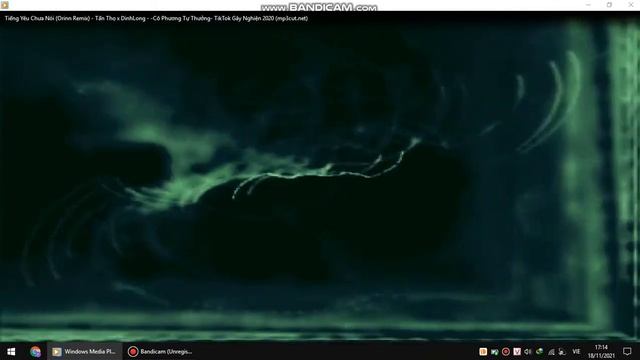Open the Action Center notifications icon
This screenshot has width=640, height=360.
click(627, 351)
